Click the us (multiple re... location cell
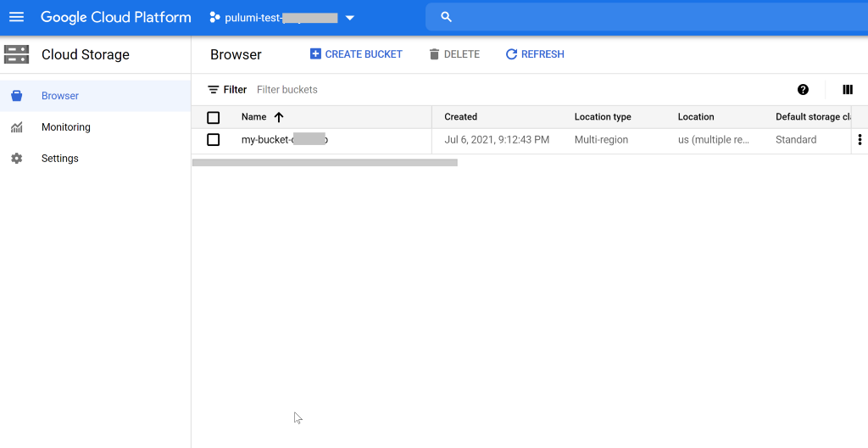Screen dimensions: 868x448 coord(714,140)
